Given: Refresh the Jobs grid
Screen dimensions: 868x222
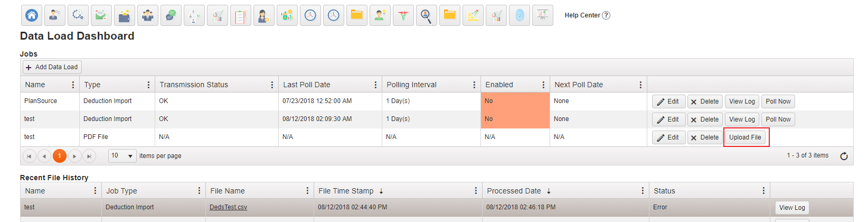Looking at the screenshot, I should coord(844,156).
